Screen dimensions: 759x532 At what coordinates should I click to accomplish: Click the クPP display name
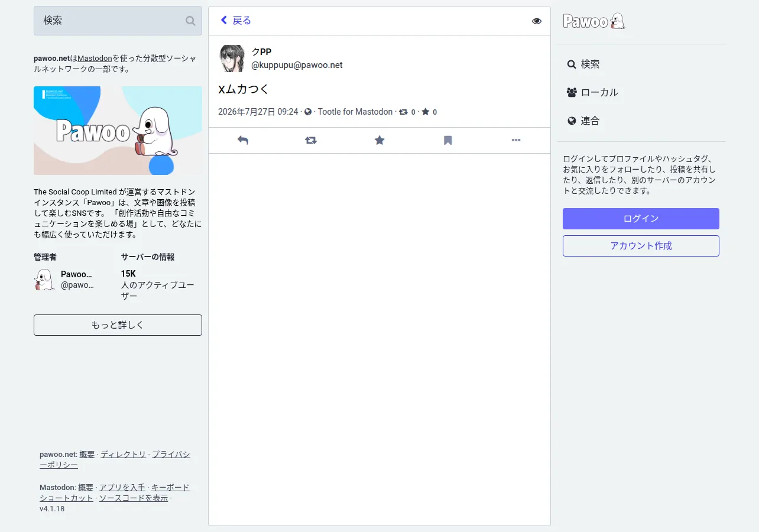pyautogui.click(x=262, y=52)
